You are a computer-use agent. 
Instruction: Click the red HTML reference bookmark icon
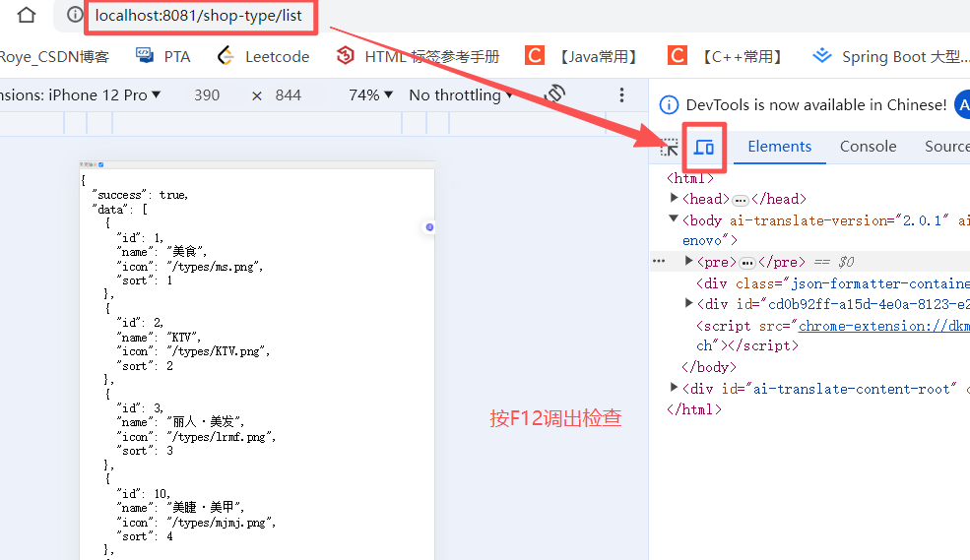click(x=346, y=56)
